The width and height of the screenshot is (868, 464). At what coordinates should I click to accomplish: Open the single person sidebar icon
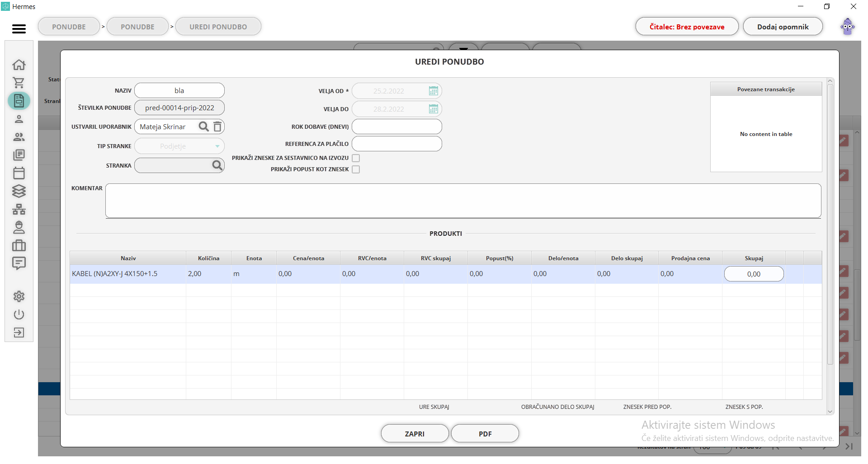19,119
